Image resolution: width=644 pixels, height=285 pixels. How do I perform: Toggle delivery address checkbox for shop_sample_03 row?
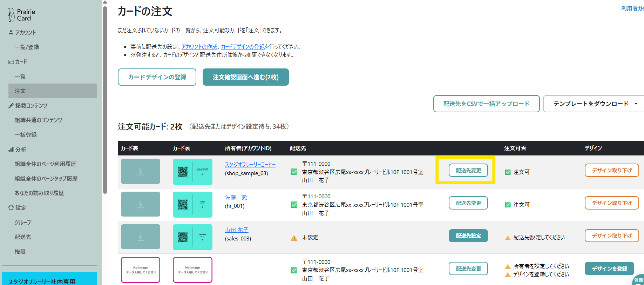coord(294,172)
